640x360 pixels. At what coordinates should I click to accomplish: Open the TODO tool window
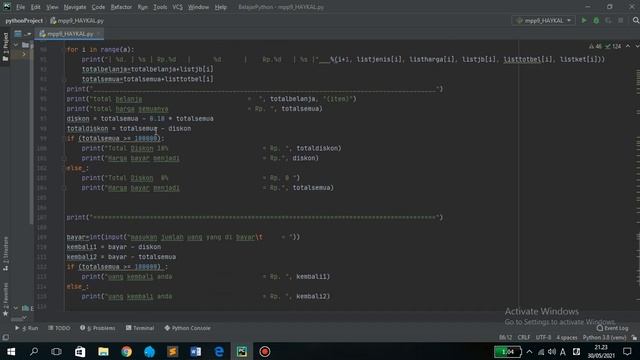point(59,328)
